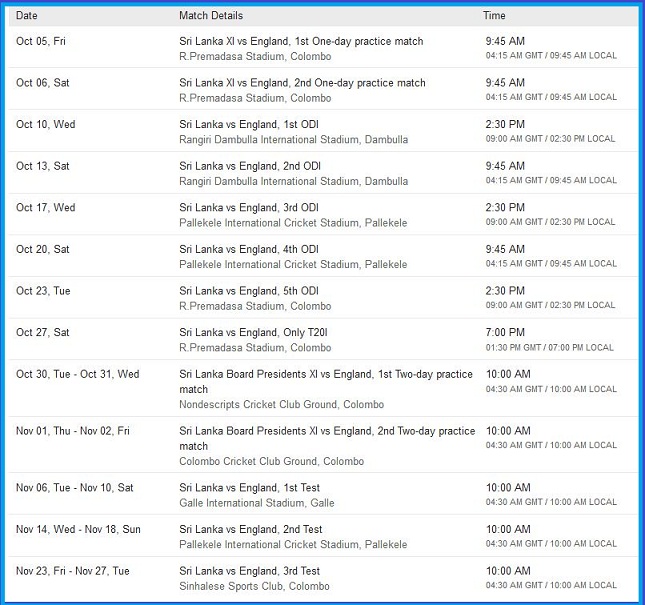Open the 1st Two-day practice match entry
Screen dimensions: 645x605
click(x=326, y=381)
